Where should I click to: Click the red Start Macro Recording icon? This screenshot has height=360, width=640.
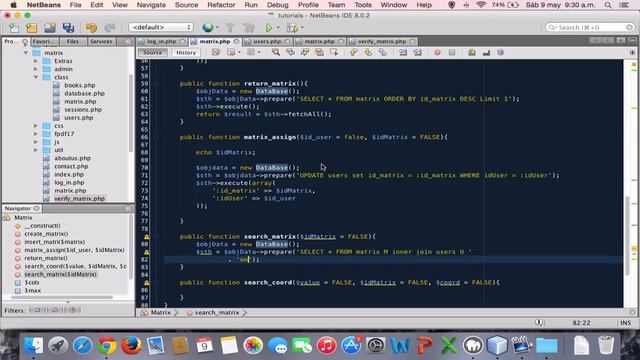pos(437,52)
